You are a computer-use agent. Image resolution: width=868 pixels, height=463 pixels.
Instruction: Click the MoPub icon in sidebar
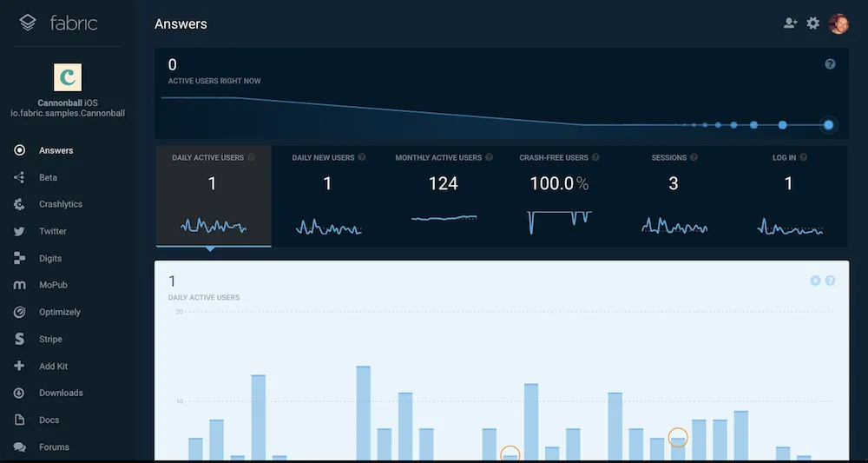coord(19,285)
